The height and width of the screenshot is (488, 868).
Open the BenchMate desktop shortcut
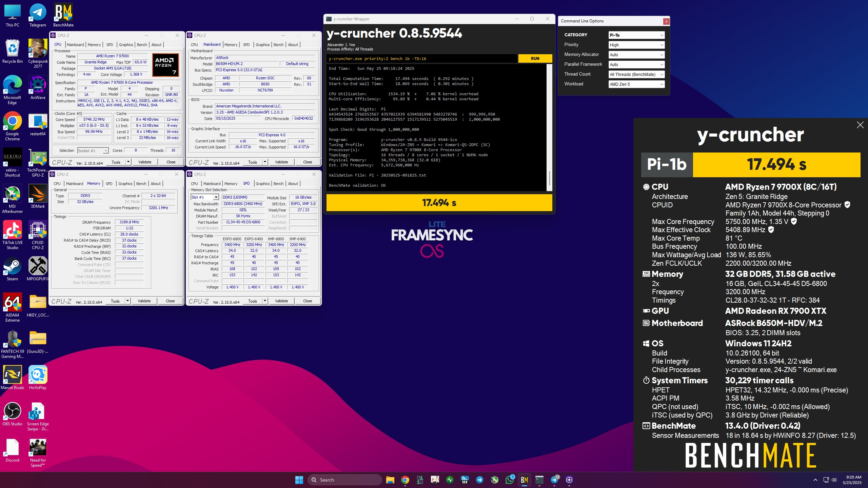pos(63,15)
